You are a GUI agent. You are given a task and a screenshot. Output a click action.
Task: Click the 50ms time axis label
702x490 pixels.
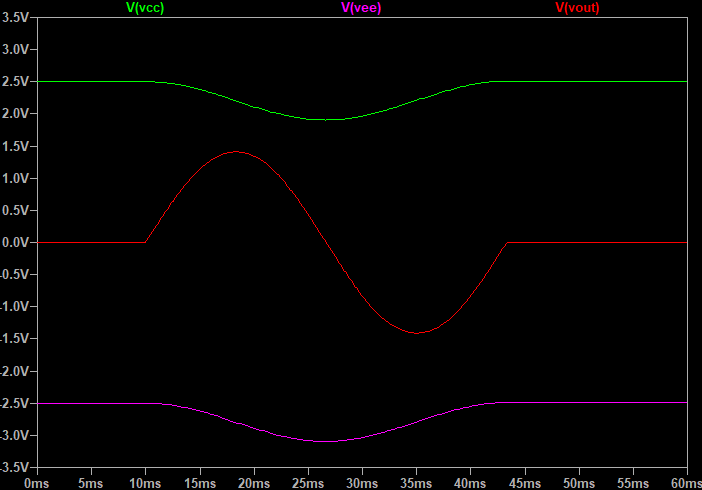click(x=579, y=482)
